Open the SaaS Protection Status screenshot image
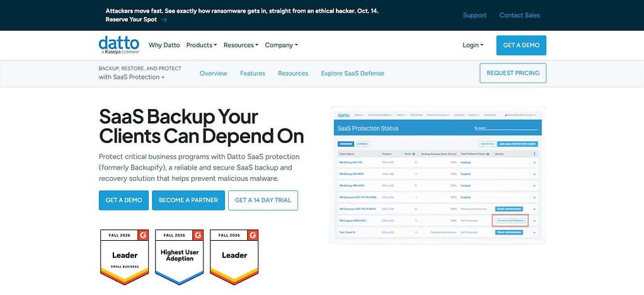Screen dimensions: 644x295 (437, 175)
